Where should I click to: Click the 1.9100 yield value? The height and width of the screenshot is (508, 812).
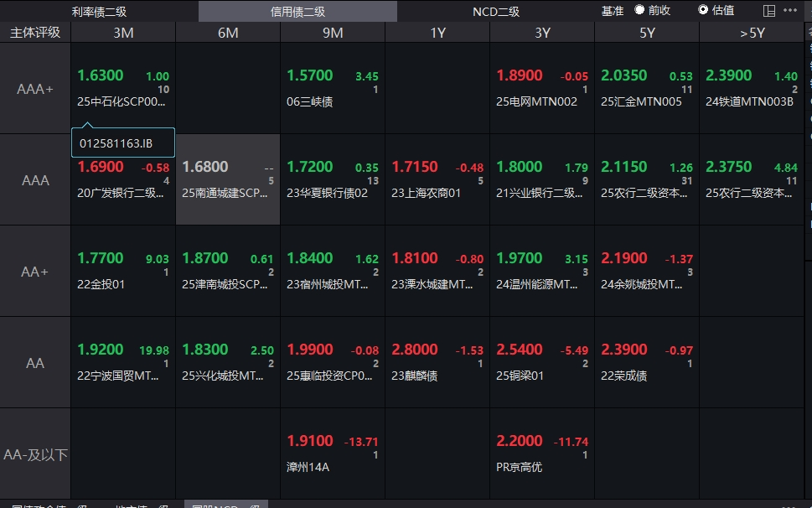coord(310,441)
